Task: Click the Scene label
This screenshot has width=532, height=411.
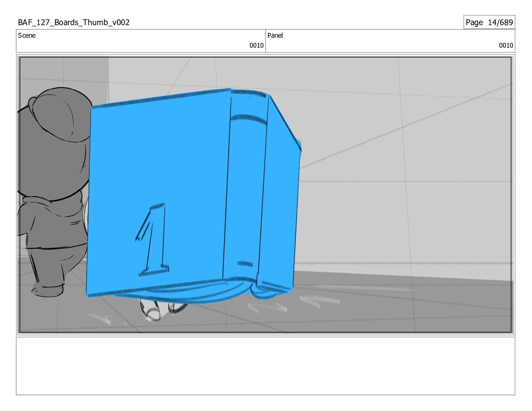Action: pyautogui.click(x=27, y=35)
